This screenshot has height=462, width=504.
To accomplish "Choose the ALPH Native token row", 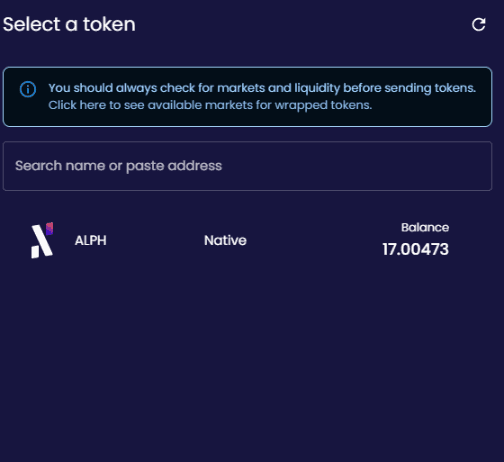I will click(x=247, y=240).
